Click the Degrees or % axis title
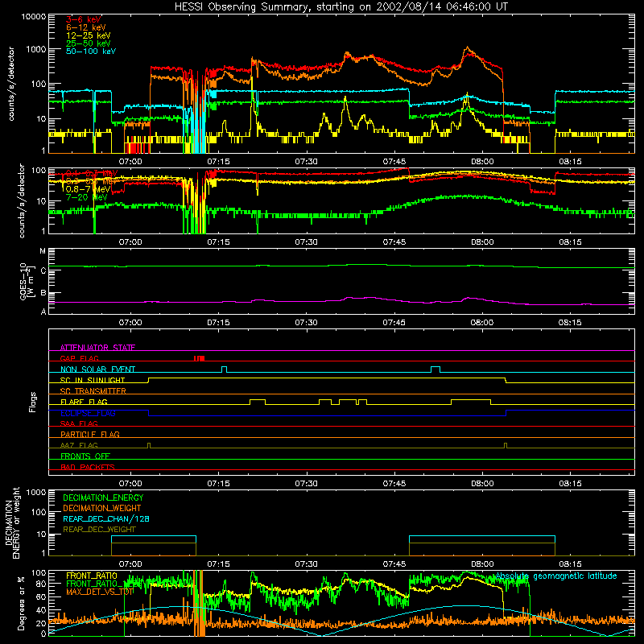644x644 pixels. click(x=21, y=604)
